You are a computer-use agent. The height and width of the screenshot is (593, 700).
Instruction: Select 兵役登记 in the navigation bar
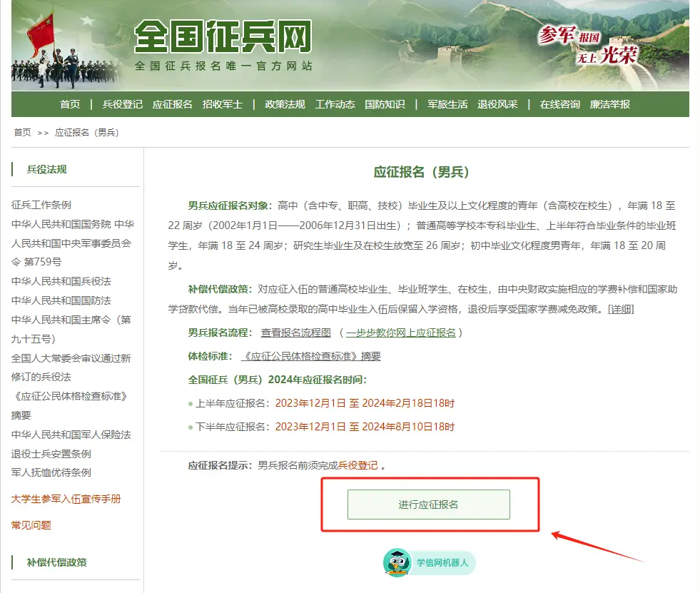[x=116, y=103]
